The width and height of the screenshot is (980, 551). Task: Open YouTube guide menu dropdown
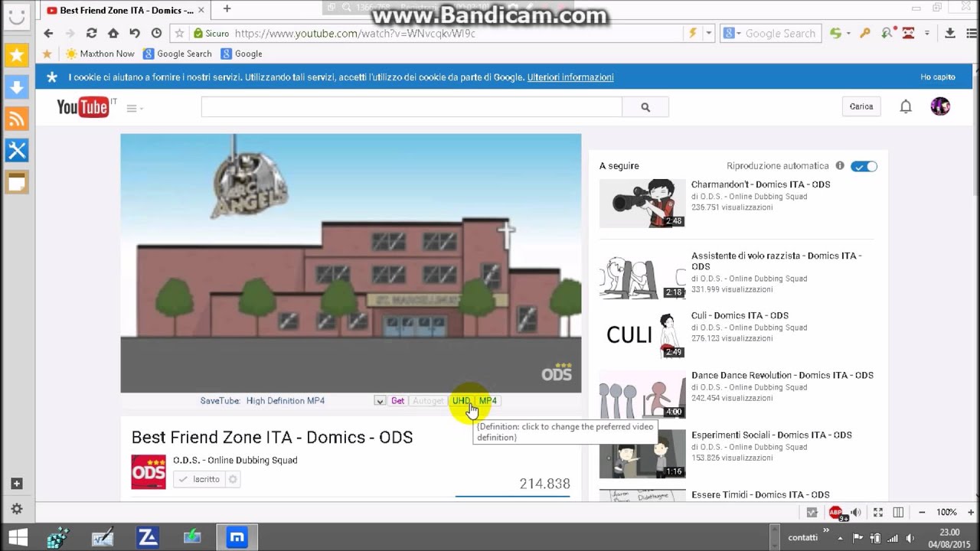[x=135, y=108]
